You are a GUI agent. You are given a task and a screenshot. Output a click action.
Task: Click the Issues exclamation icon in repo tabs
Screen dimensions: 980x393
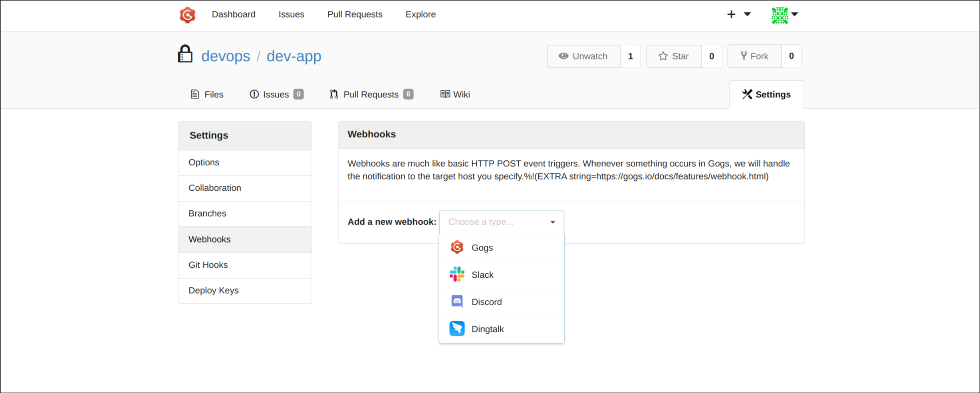pos(254,94)
